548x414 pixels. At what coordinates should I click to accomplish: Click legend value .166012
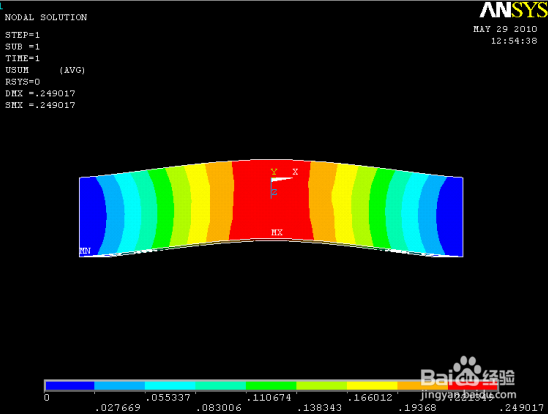tap(370, 398)
